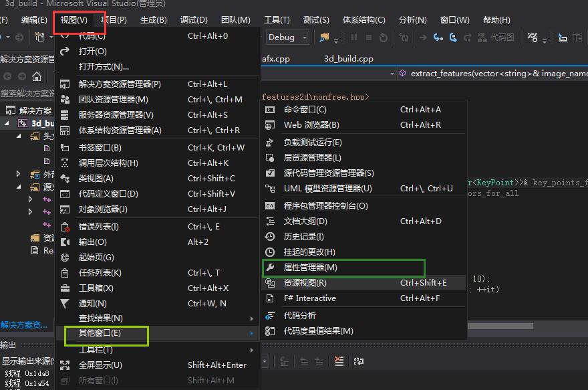Viewport: 588px width, 390px height.
Task: Click the 通知 flag icon
Action: [x=65, y=304]
